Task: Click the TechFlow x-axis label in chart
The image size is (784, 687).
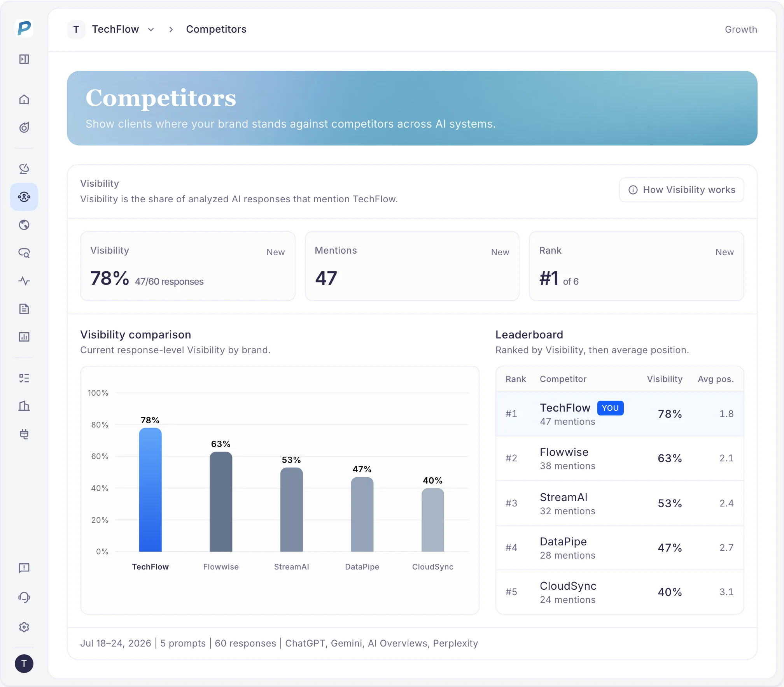Action: point(150,567)
